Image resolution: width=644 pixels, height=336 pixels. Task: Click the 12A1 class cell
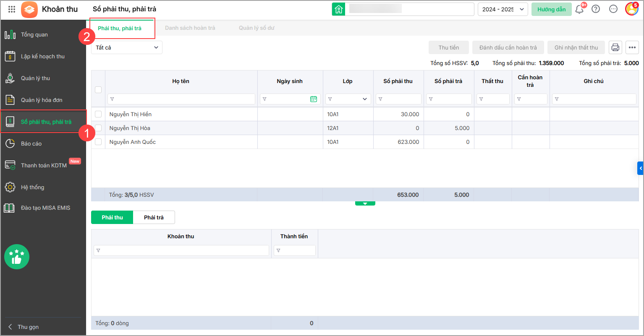348,128
